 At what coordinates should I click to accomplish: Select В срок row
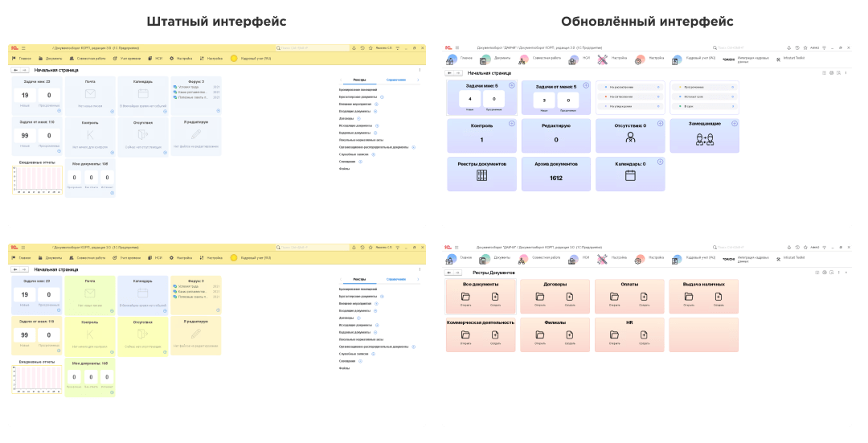(704, 106)
